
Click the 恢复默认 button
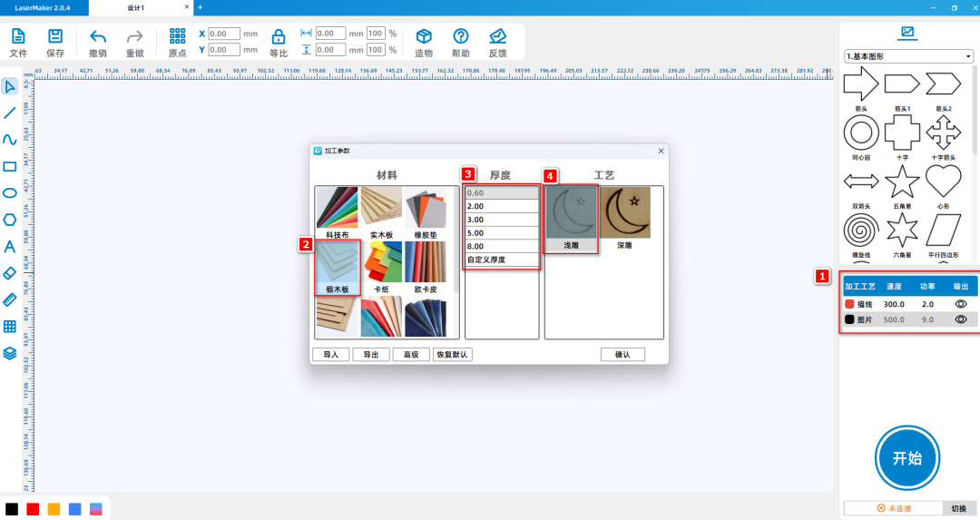[453, 354]
